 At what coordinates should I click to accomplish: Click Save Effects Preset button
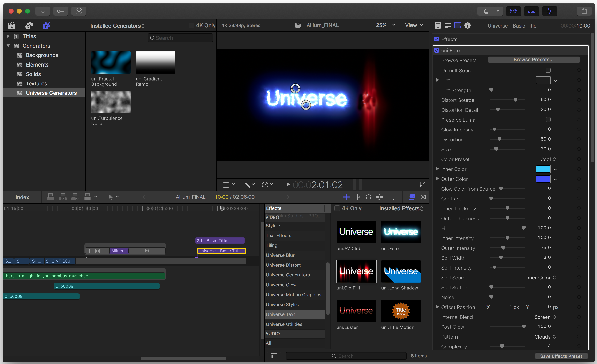(561, 356)
